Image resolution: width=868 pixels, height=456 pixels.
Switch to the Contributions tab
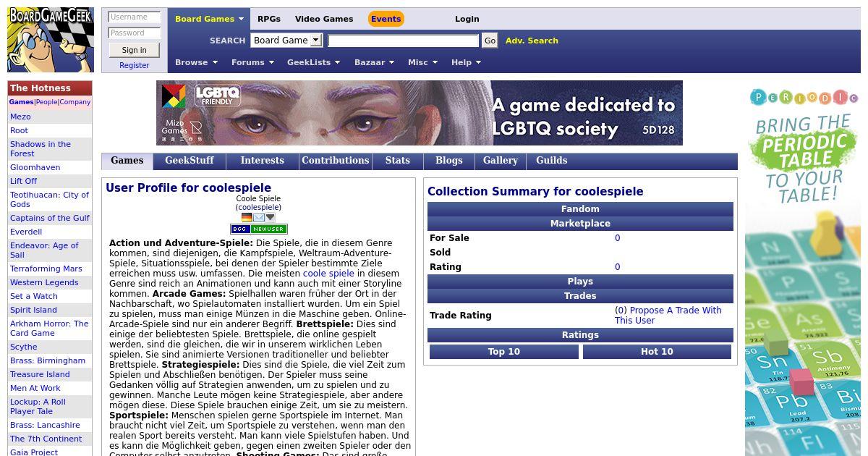coord(335,161)
